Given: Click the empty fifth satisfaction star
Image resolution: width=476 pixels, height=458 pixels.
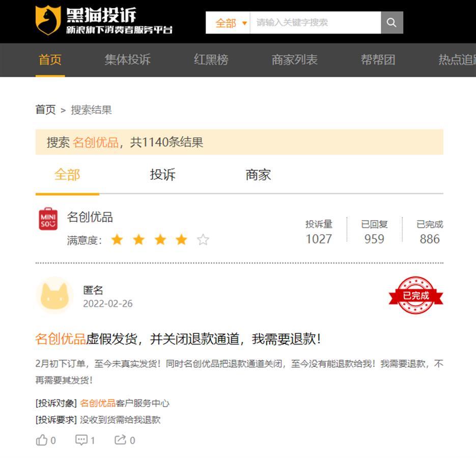Looking at the screenshot, I should point(203,240).
